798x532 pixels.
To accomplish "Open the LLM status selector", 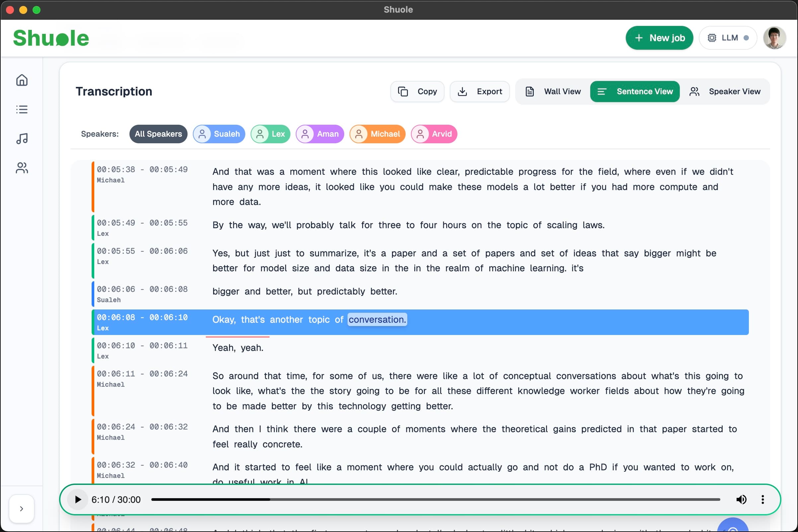I will tap(728, 38).
